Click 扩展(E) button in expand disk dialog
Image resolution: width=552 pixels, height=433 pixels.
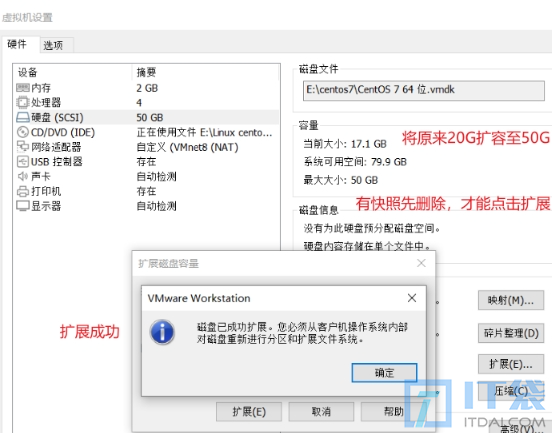(x=249, y=412)
